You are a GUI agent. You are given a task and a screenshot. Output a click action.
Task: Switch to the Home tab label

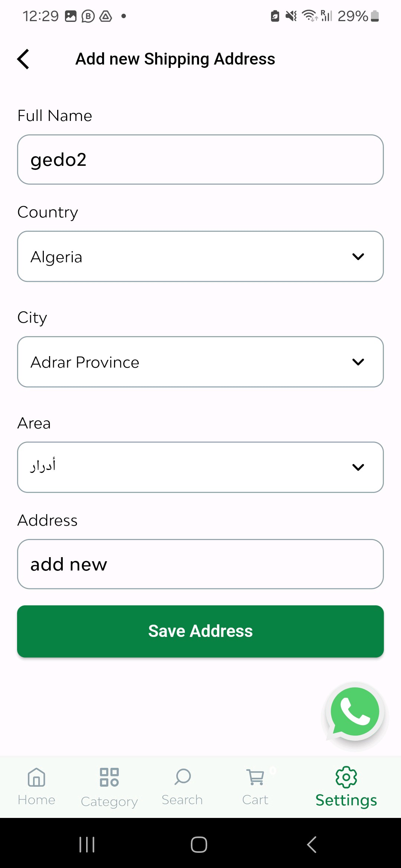coord(36,800)
